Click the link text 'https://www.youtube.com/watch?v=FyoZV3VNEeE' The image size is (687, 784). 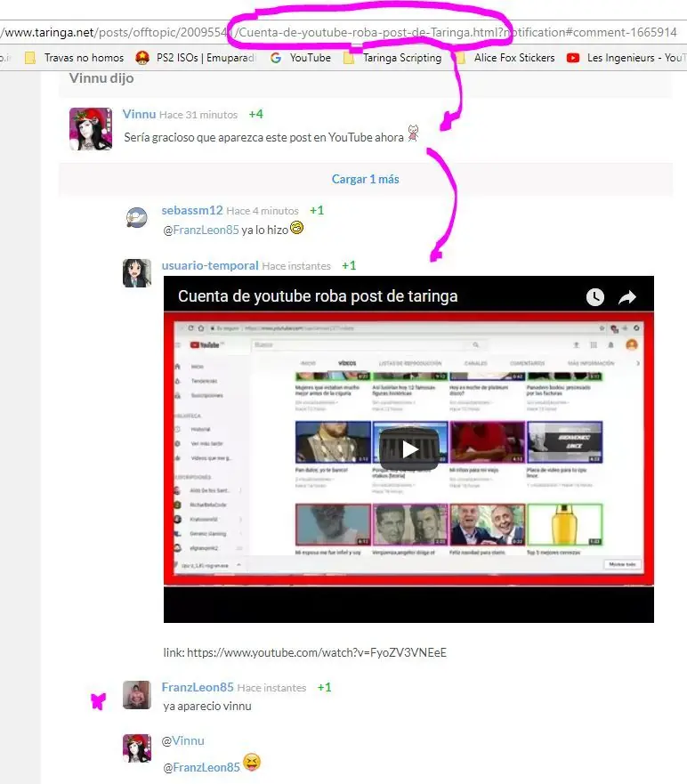click(x=317, y=652)
